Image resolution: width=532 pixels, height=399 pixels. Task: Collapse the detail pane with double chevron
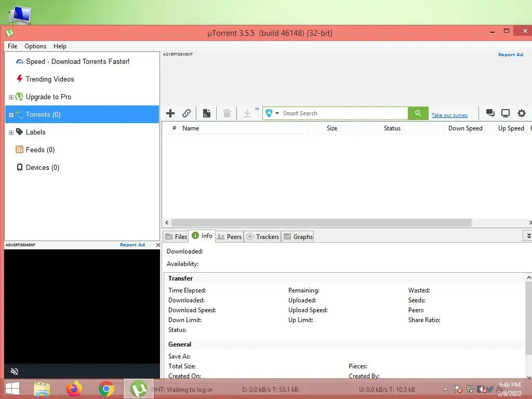[528, 235]
